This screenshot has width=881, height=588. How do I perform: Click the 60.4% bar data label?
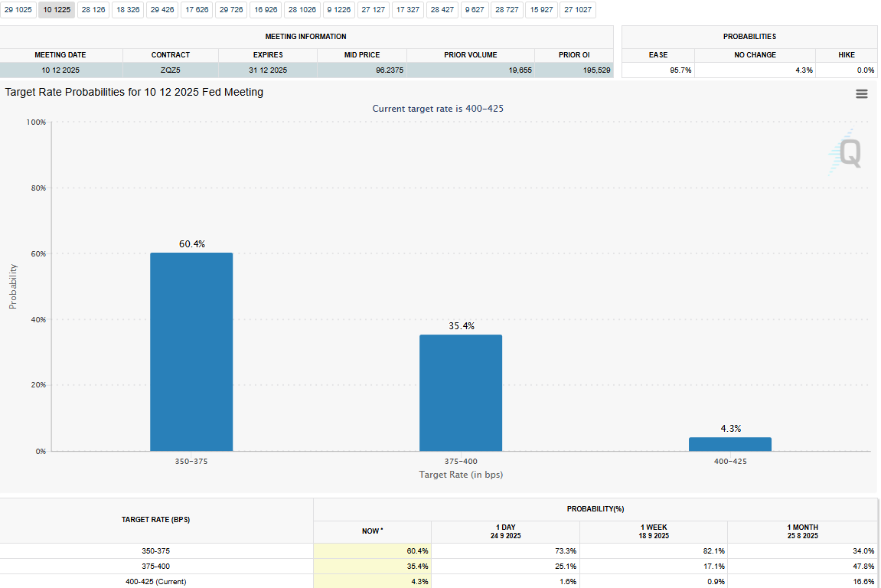click(191, 244)
